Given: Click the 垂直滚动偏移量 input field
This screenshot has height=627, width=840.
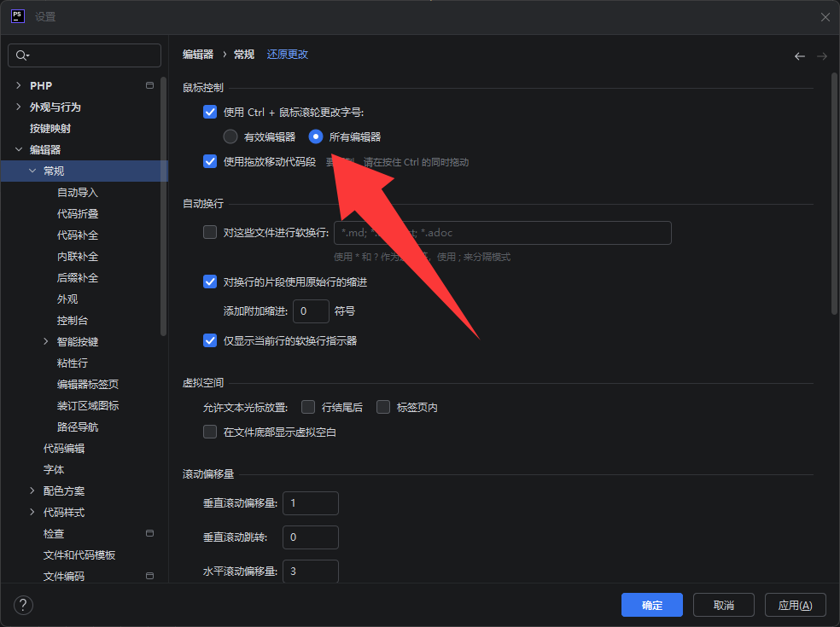Looking at the screenshot, I should (x=311, y=503).
